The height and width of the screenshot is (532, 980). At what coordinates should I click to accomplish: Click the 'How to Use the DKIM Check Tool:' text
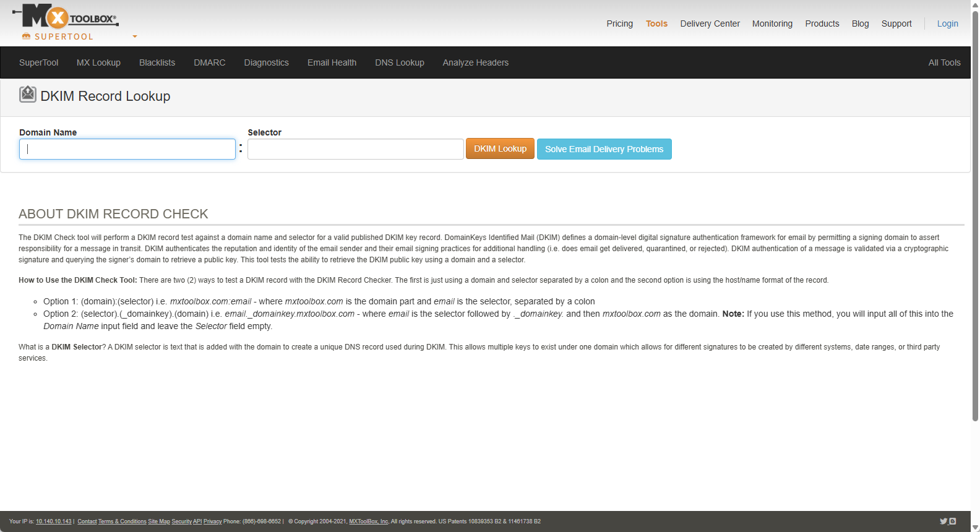pyautogui.click(x=78, y=280)
